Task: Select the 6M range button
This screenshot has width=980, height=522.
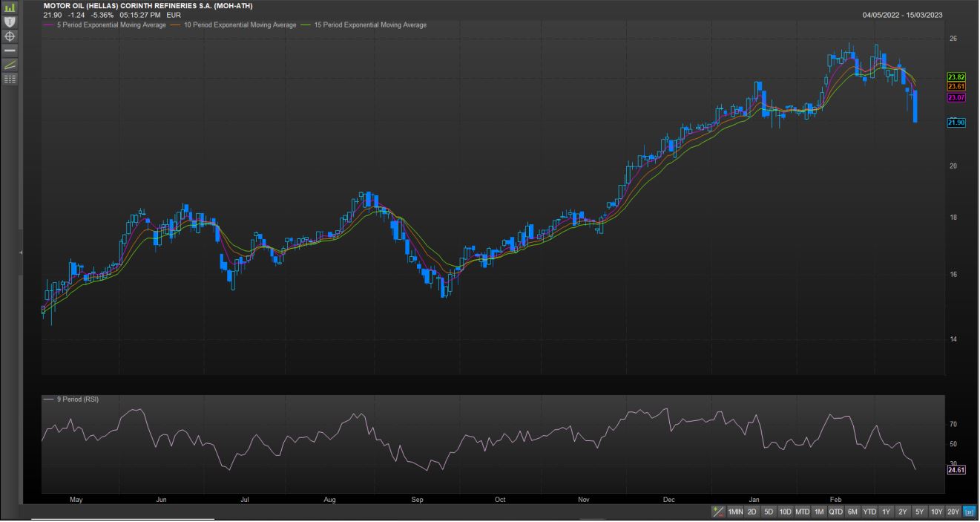Action: coord(852,512)
